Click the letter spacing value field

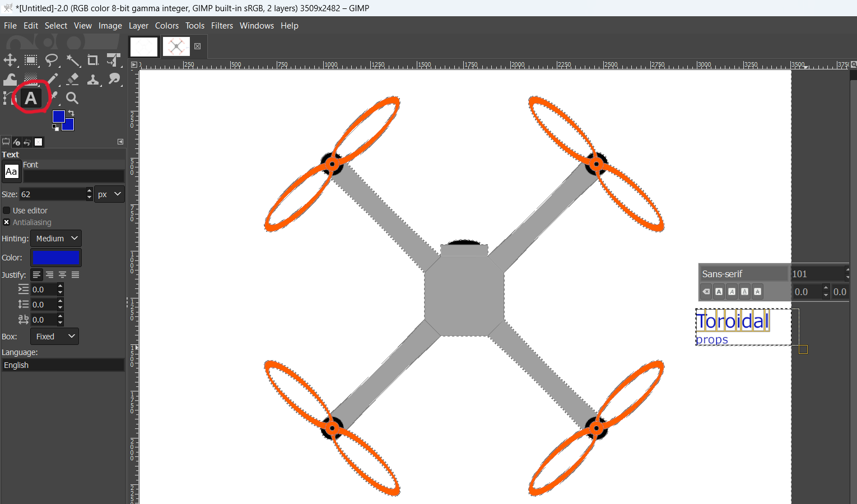point(43,320)
